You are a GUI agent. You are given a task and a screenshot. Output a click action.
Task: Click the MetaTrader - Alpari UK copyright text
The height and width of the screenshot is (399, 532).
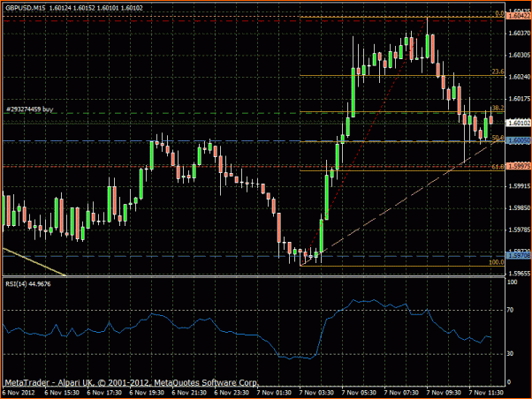132,383
